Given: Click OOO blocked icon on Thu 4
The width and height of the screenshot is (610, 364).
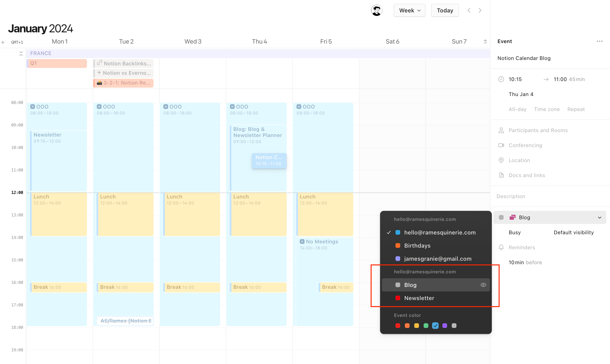Looking at the screenshot, I should click(x=232, y=106).
